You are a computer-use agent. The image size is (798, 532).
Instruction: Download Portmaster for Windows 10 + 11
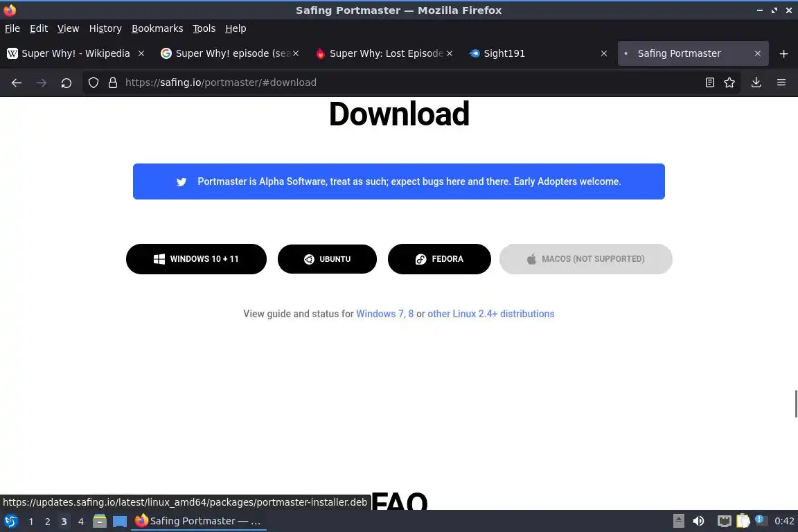197,259
